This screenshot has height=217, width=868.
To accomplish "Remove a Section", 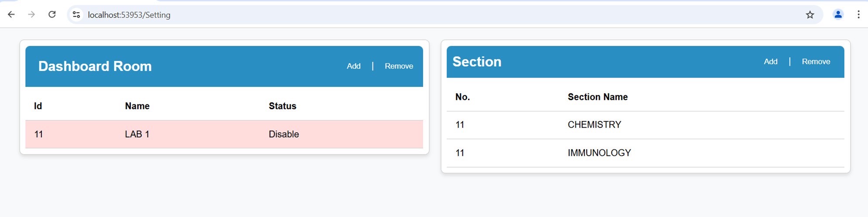I will pos(816,62).
